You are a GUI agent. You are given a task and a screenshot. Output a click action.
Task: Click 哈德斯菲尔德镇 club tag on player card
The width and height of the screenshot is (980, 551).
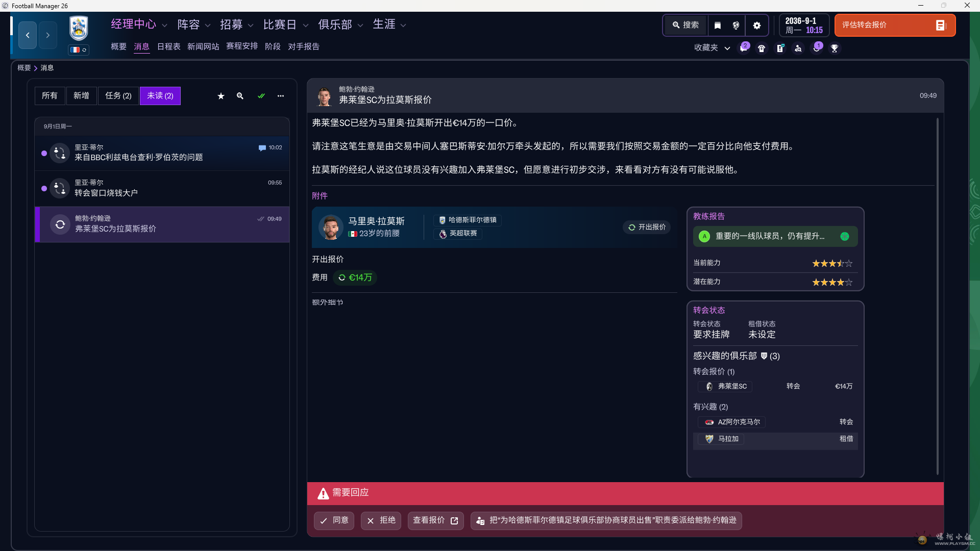[x=468, y=220]
